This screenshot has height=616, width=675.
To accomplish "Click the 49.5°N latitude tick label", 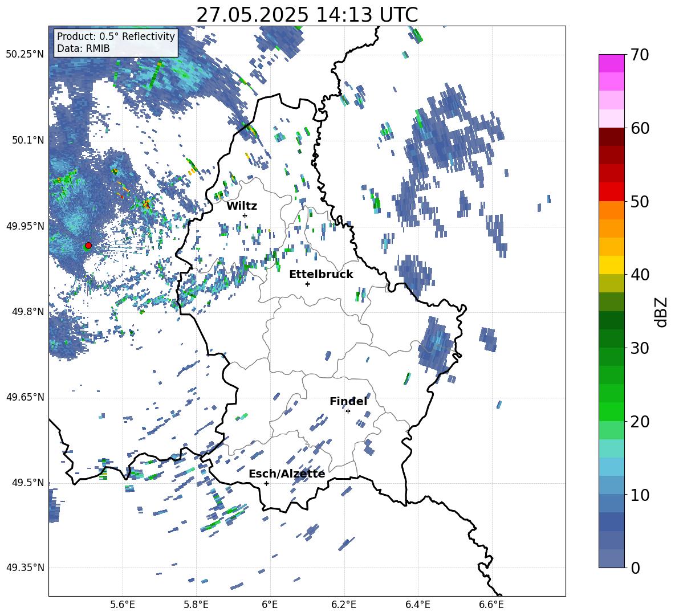I will 27,483.
